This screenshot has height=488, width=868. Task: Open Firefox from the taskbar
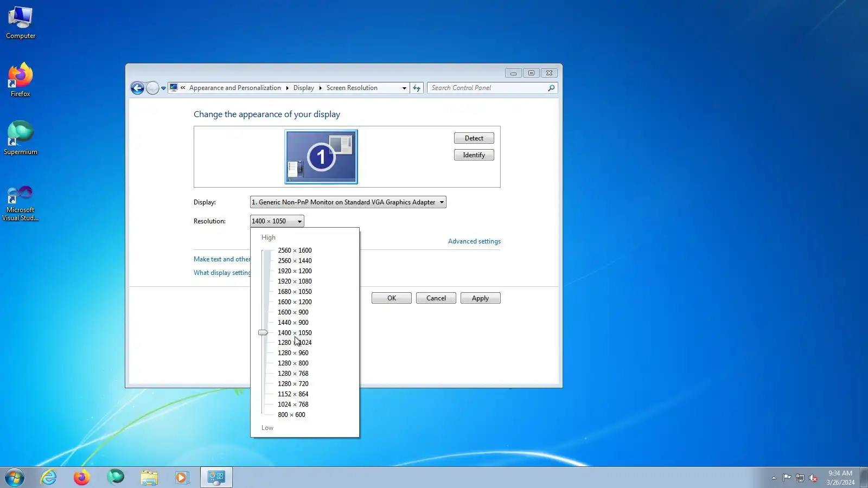82,477
